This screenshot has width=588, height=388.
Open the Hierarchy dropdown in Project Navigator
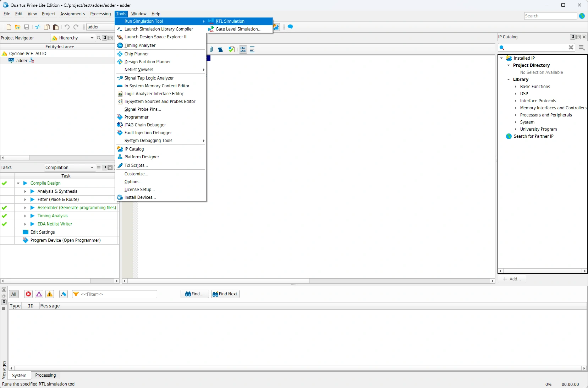click(73, 38)
